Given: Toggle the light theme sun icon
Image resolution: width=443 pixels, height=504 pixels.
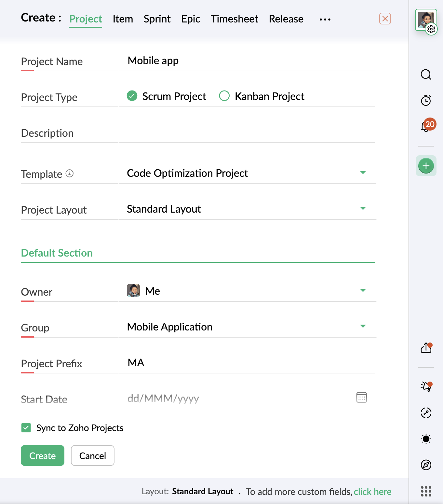Looking at the screenshot, I should pyautogui.click(x=426, y=439).
